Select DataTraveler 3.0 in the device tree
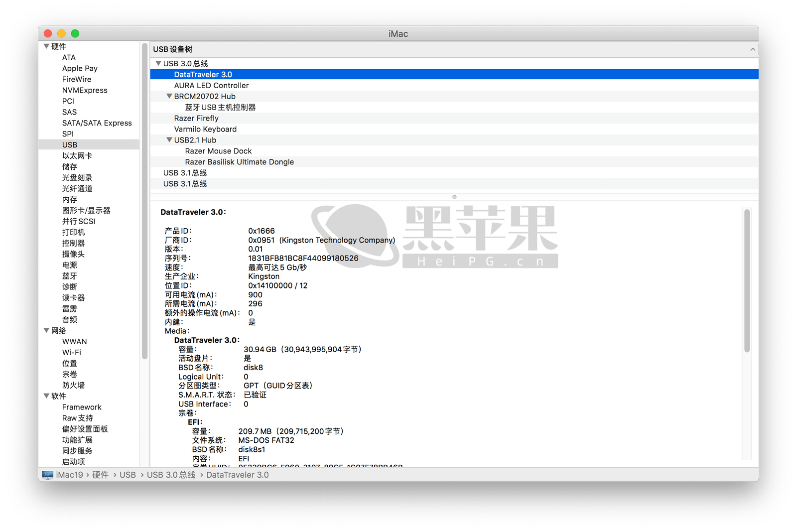 454,74
